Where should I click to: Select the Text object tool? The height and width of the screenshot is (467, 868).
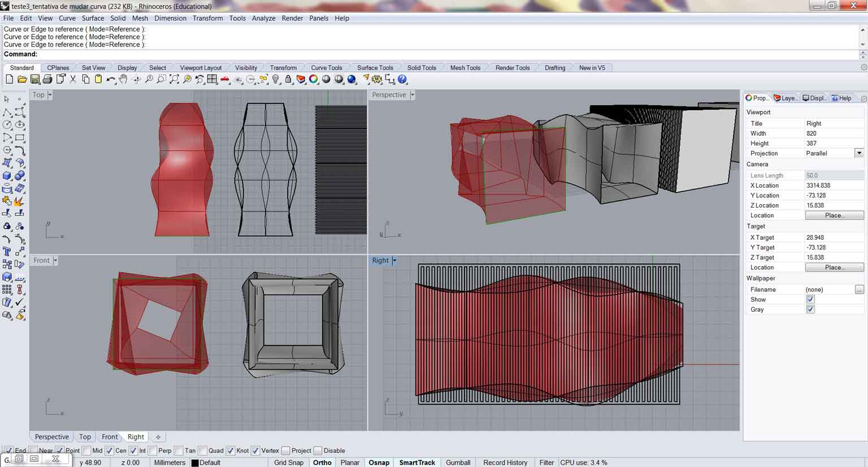click(x=7, y=250)
